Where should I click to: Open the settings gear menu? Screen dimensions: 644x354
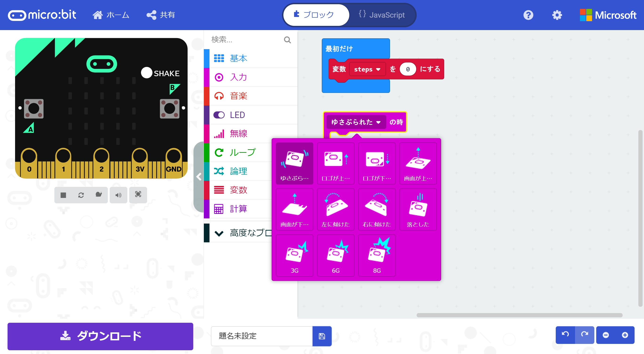(x=557, y=15)
